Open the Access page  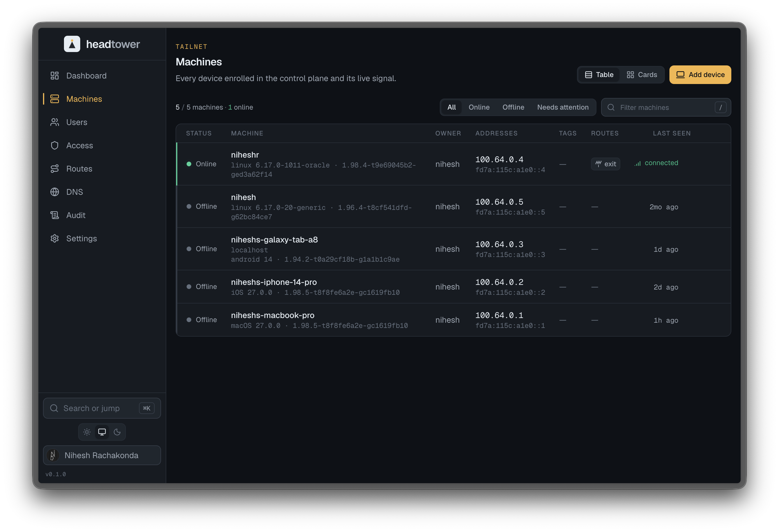102,145
